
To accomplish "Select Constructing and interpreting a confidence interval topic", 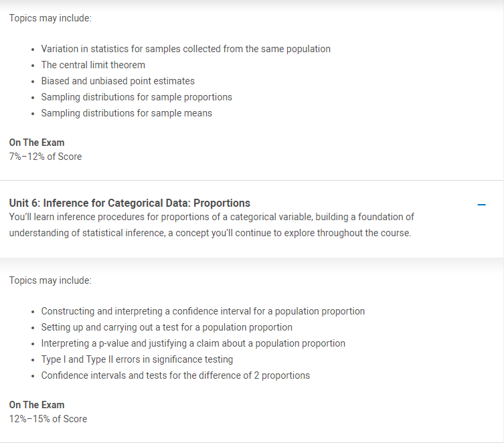I will coord(203,311).
